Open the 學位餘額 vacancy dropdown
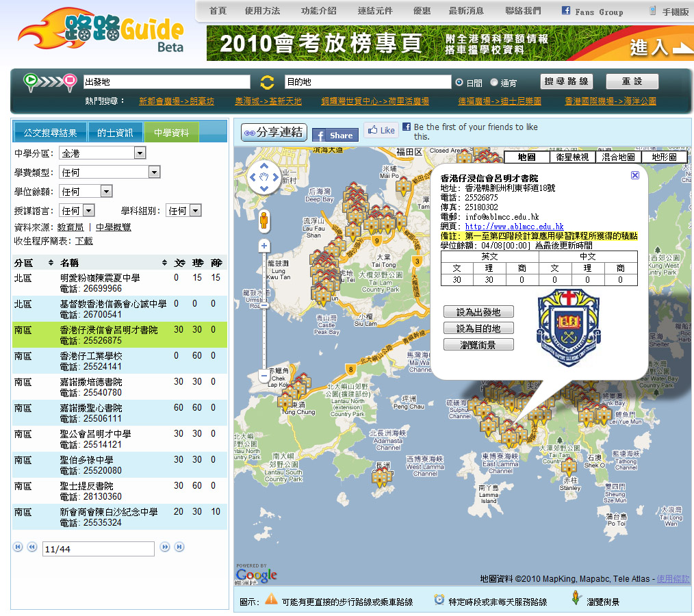 (x=86, y=191)
